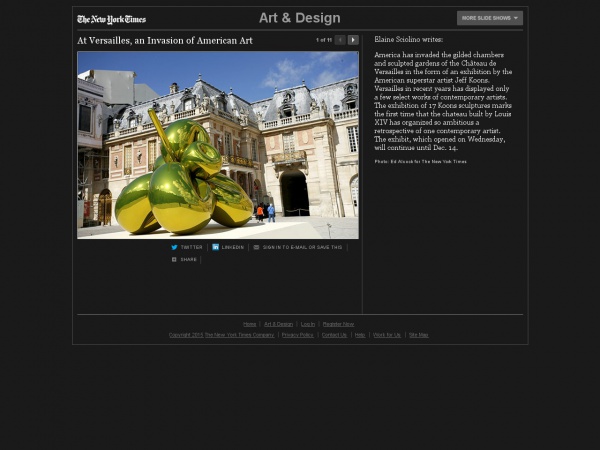Open the Privacy Policy link

[297, 335]
